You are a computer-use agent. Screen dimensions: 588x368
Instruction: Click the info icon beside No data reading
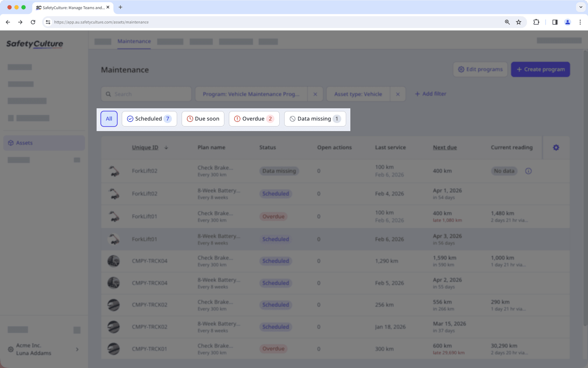[528, 171]
